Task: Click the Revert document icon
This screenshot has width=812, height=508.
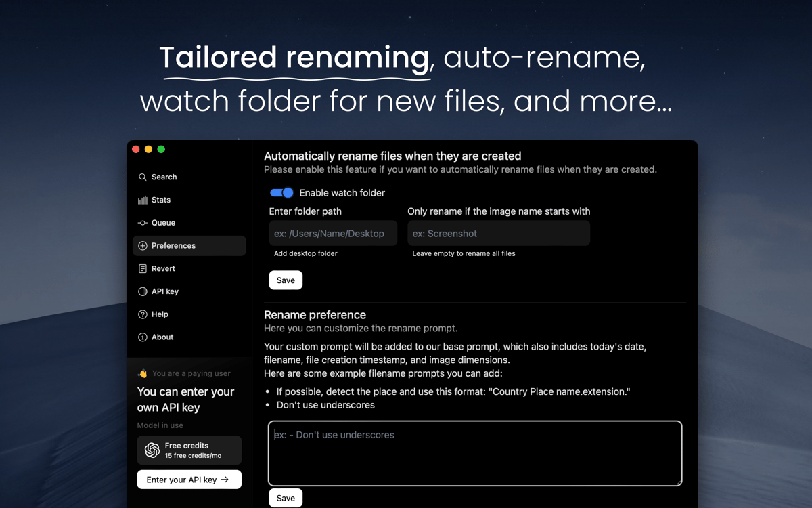Action: click(143, 269)
